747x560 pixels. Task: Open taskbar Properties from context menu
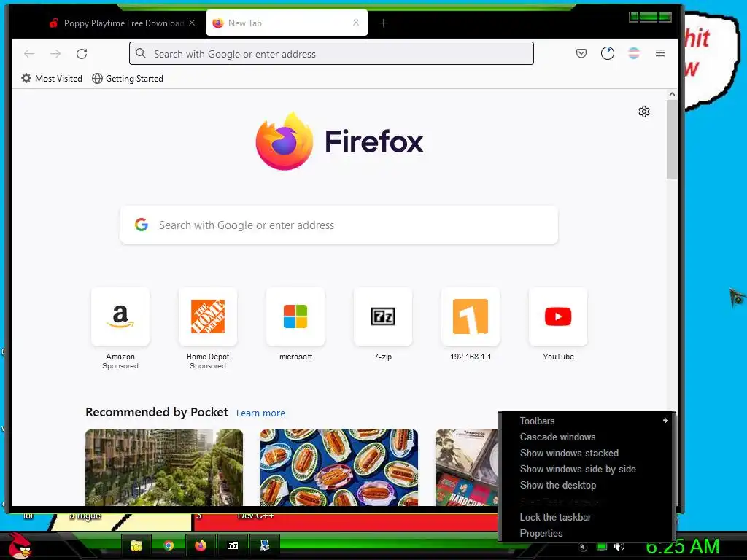pos(587,533)
